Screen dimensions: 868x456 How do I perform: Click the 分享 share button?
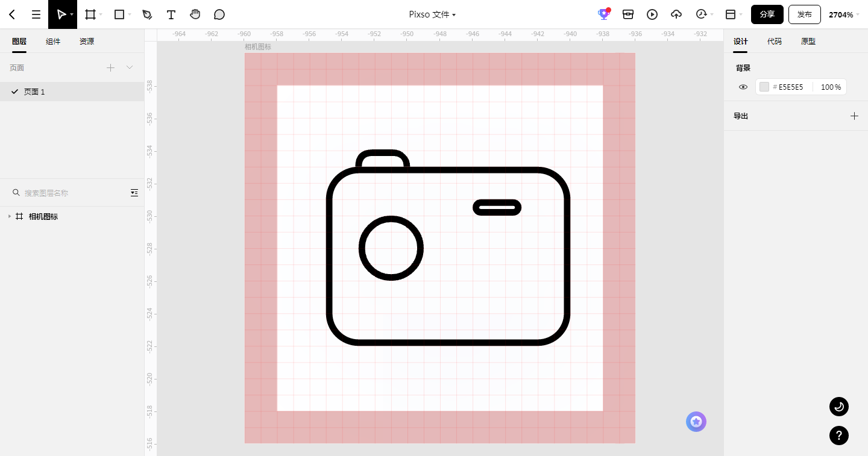click(x=767, y=14)
